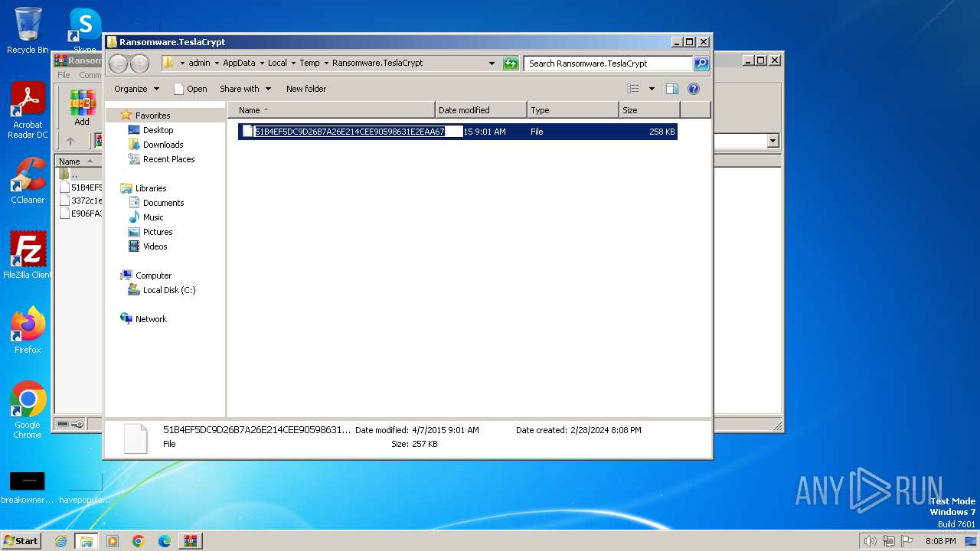Open the Recycle Bin desktop icon
The height and width of the screenshot is (551, 980).
click(x=28, y=31)
